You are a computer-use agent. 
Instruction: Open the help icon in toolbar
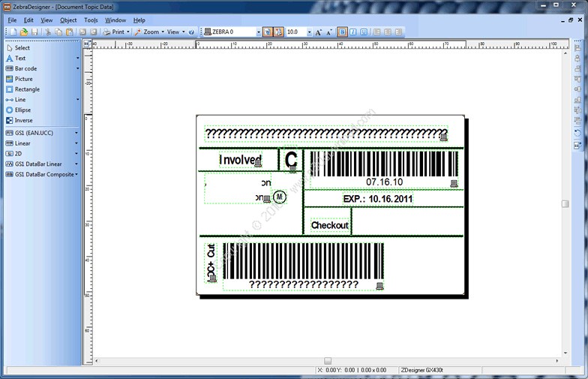(x=192, y=32)
